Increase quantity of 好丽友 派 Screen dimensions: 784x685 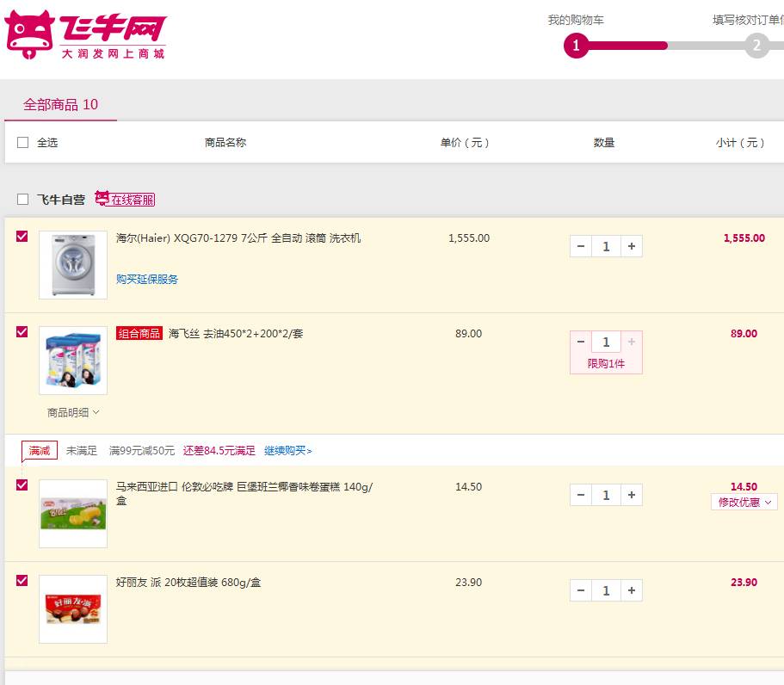pos(632,590)
